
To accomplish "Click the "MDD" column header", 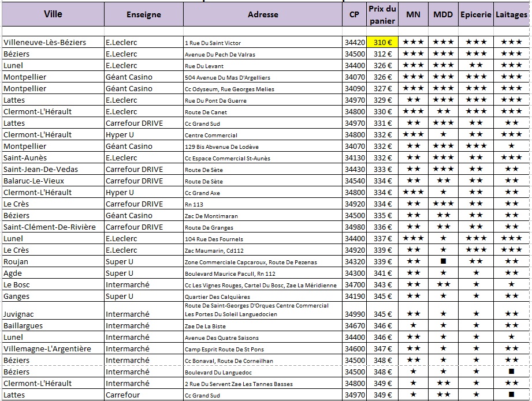I will click(443, 14).
